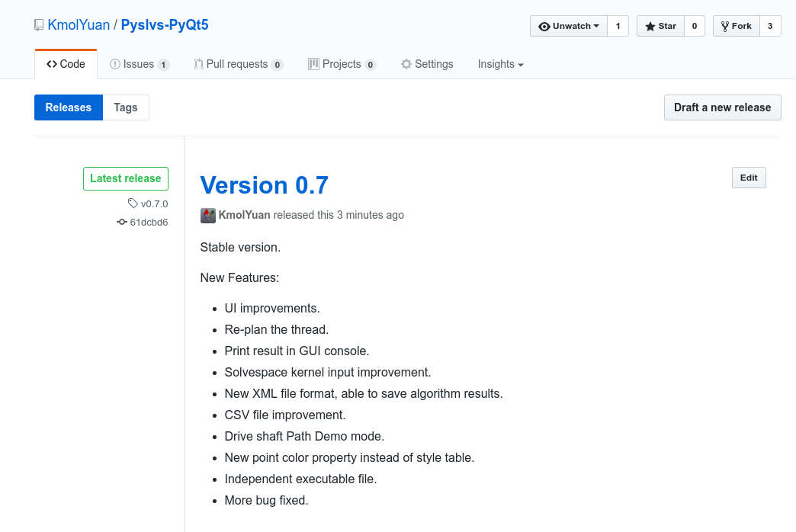Image resolution: width=796 pixels, height=532 pixels.
Task: Click 'More bug fixed.' list item
Action: [267, 500]
